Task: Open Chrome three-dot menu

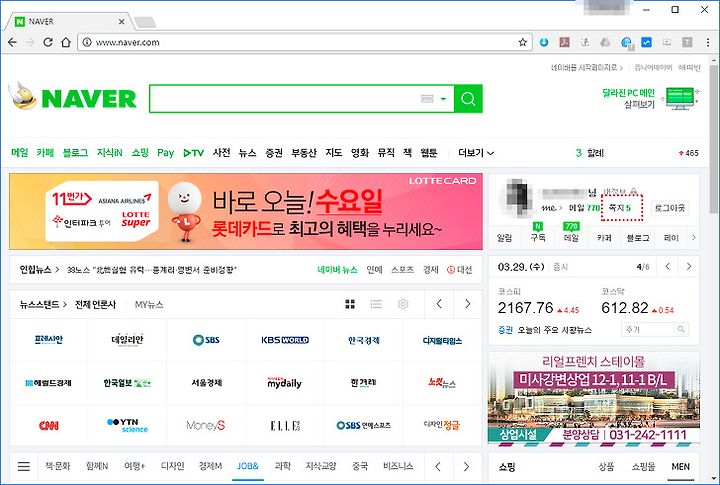Action: pos(708,42)
